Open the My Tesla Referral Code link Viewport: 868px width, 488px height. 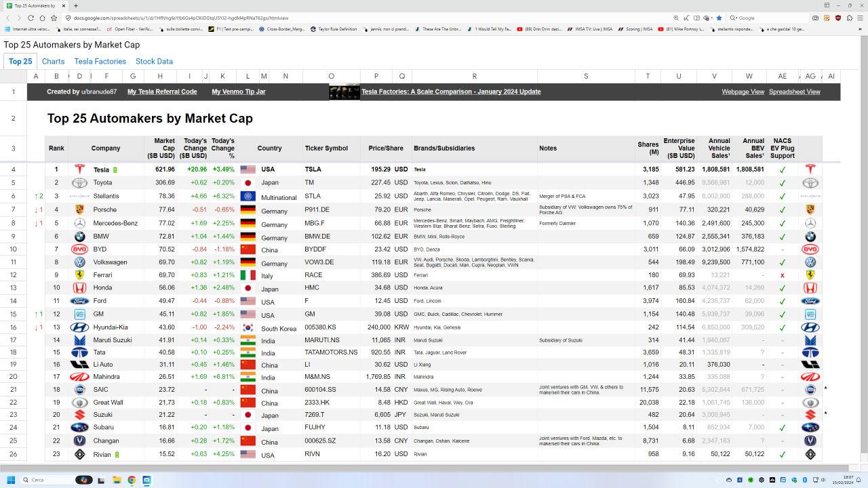[x=162, y=92]
